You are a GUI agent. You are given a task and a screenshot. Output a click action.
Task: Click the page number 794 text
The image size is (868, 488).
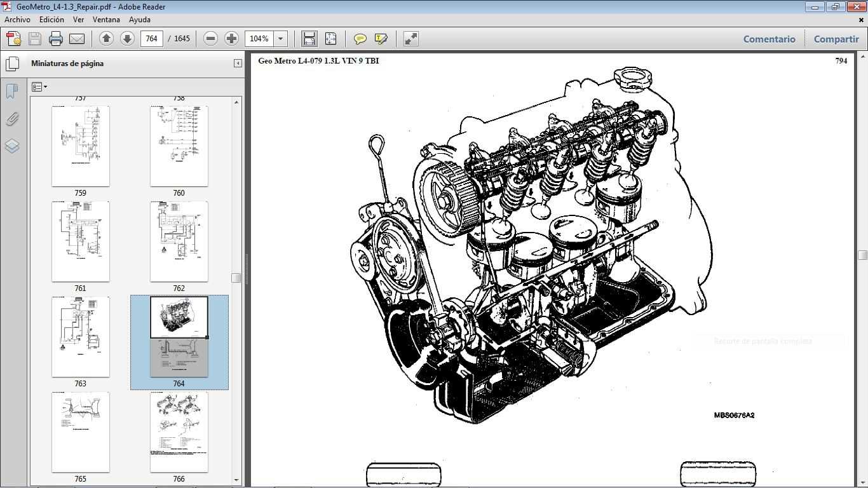[841, 61]
